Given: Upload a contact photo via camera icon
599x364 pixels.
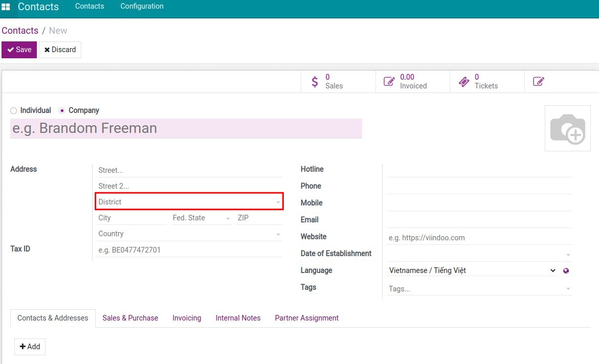Looking at the screenshot, I should pyautogui.click(x=567, y=128).
